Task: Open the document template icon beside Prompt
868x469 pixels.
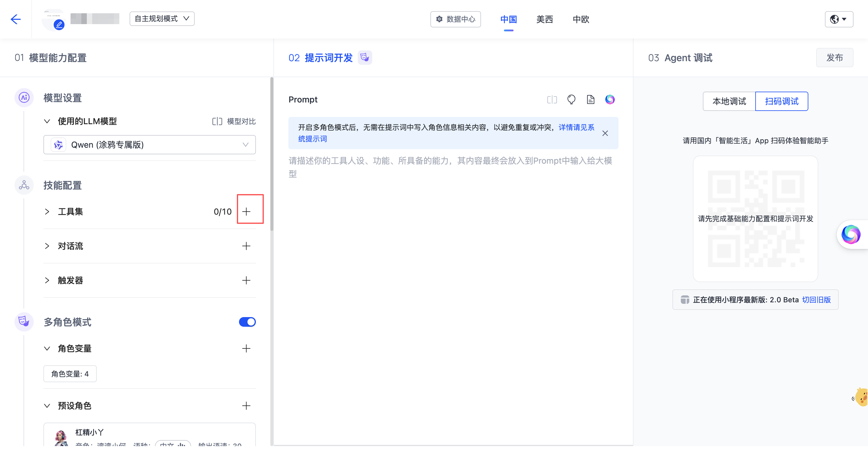Action: [590, 99]
